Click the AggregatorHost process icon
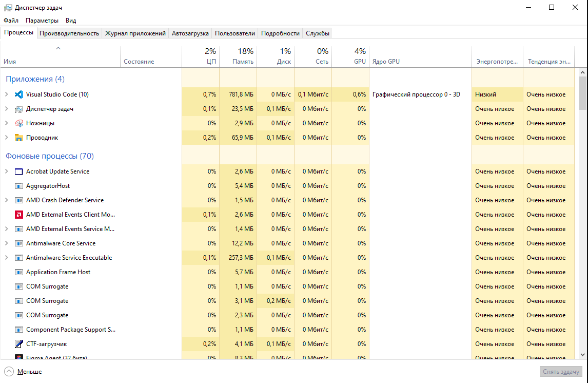The width and height of the screenshot is (588, 383). tap(19, 186)
